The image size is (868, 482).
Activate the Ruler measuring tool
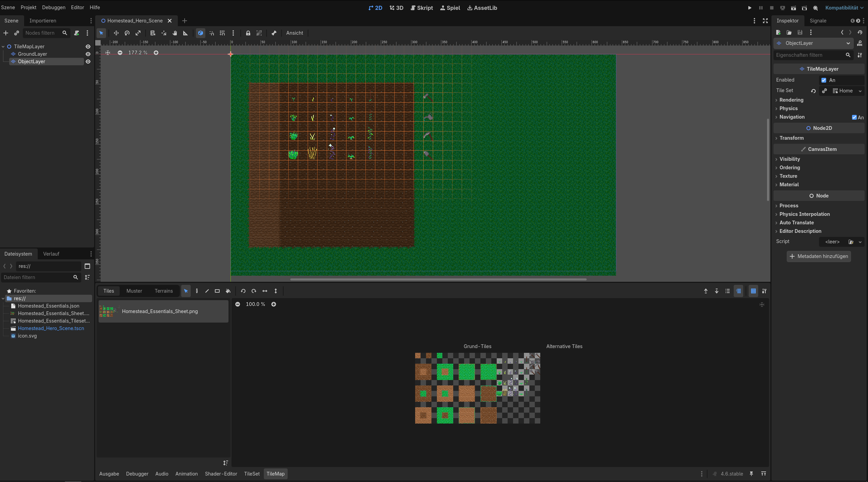click(186, 33)
